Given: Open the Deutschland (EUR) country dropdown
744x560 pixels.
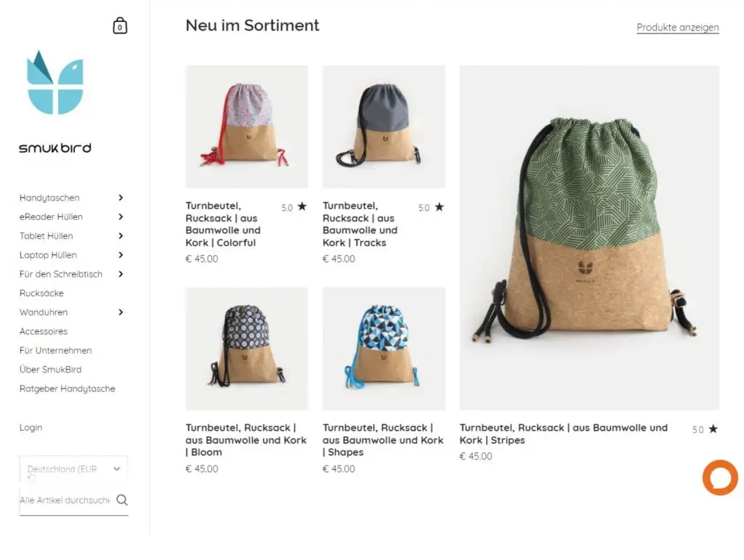Looking at the screenshot, I should [x=73, y=469].
